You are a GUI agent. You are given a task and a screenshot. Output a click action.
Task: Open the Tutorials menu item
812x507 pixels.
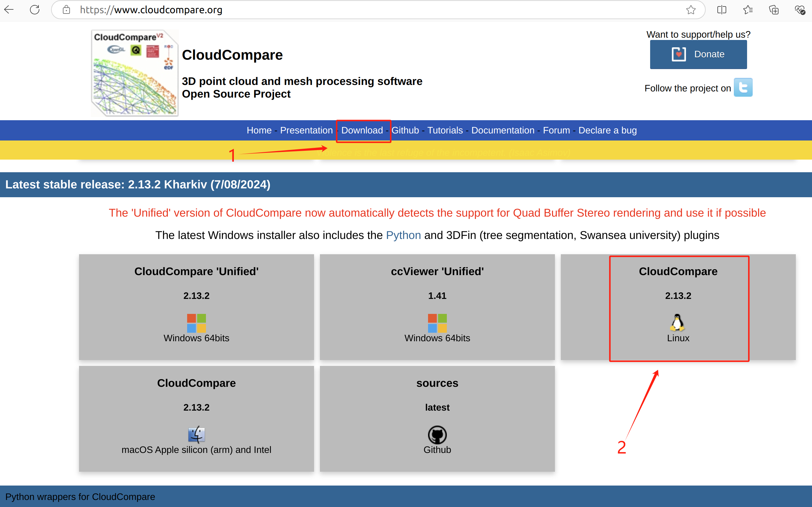tap(445, 130)
